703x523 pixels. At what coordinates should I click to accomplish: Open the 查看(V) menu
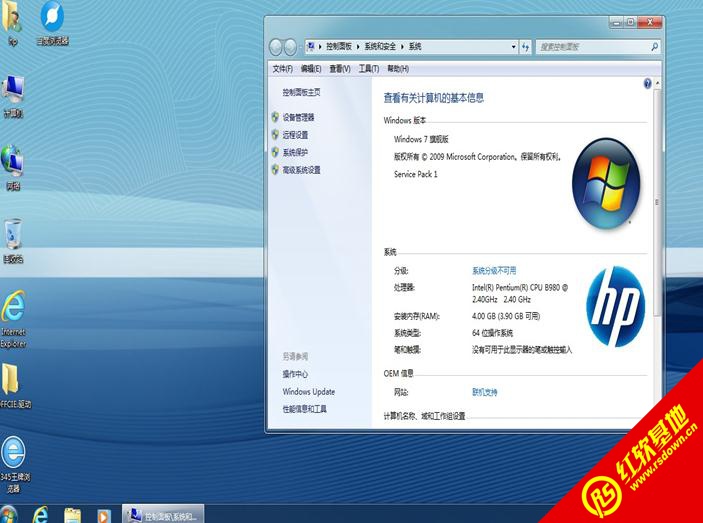[340, 69]
